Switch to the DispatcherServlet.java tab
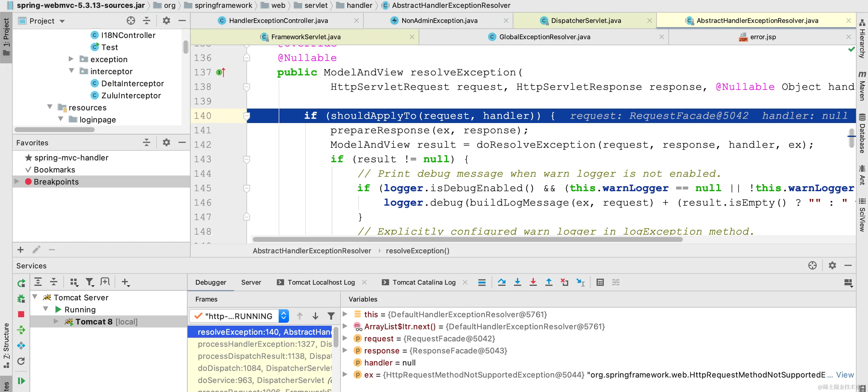Image resolution: width=868 pixels, height=392 pixels. coord(586,21)
